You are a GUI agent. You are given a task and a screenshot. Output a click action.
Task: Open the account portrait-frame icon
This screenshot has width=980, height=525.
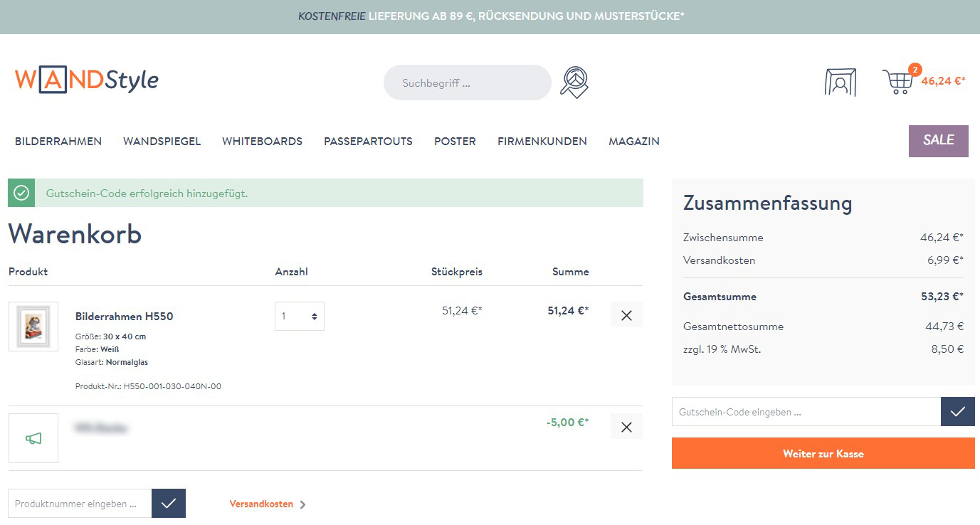click(x=840, y=82)
